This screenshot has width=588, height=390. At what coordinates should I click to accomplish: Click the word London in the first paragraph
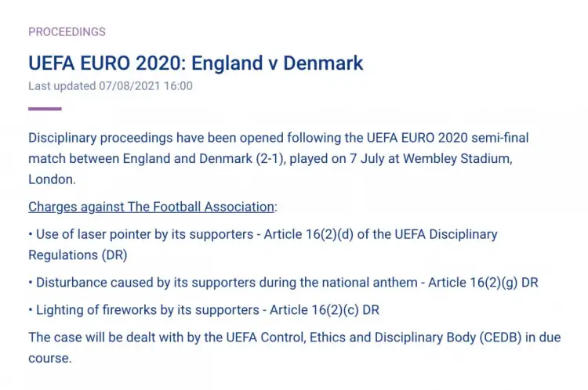52,179
